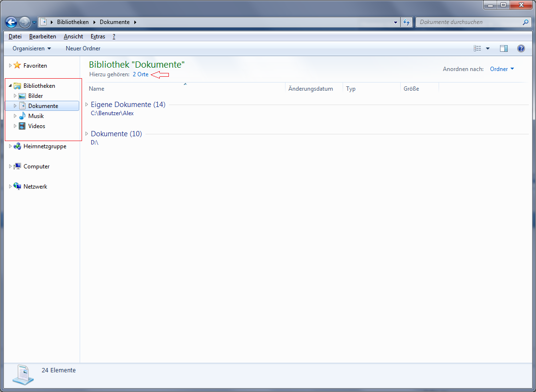Go back with the blue Back arrow
This screenshot has height=392, width=536.
click(12, 22)
